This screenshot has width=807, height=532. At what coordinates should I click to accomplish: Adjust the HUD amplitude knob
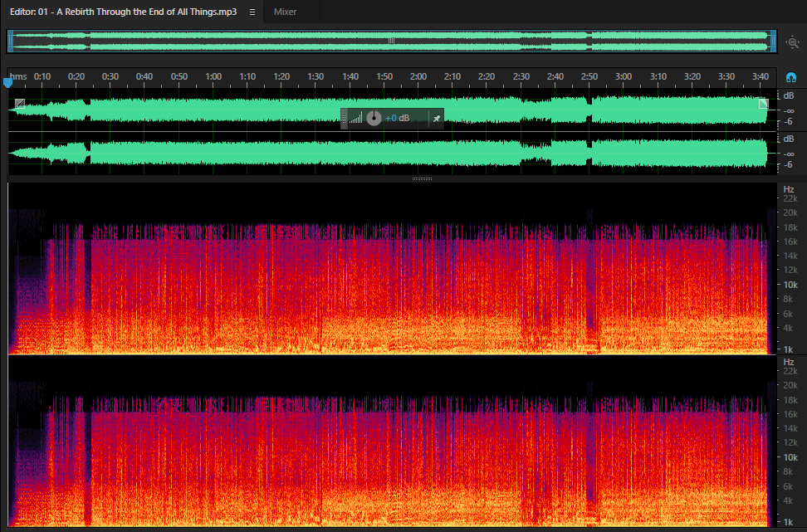click(374, 119)
